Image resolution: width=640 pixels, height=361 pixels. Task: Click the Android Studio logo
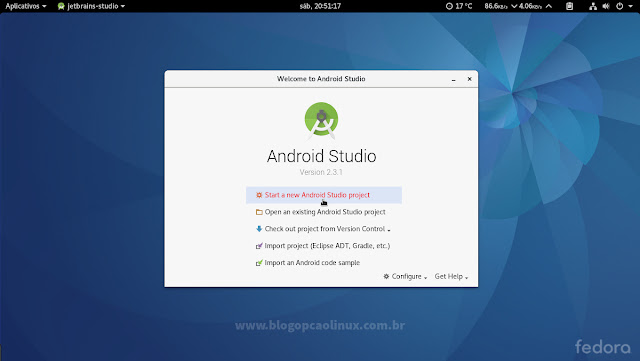coord(322,120)
